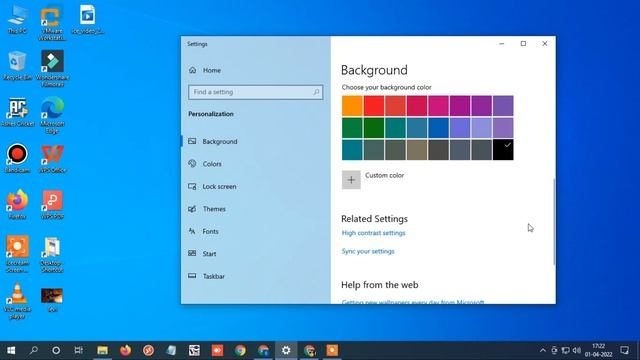Screen dimensions: 640x360
Task: Open Task View from taskbar
Action: point(78,350)
